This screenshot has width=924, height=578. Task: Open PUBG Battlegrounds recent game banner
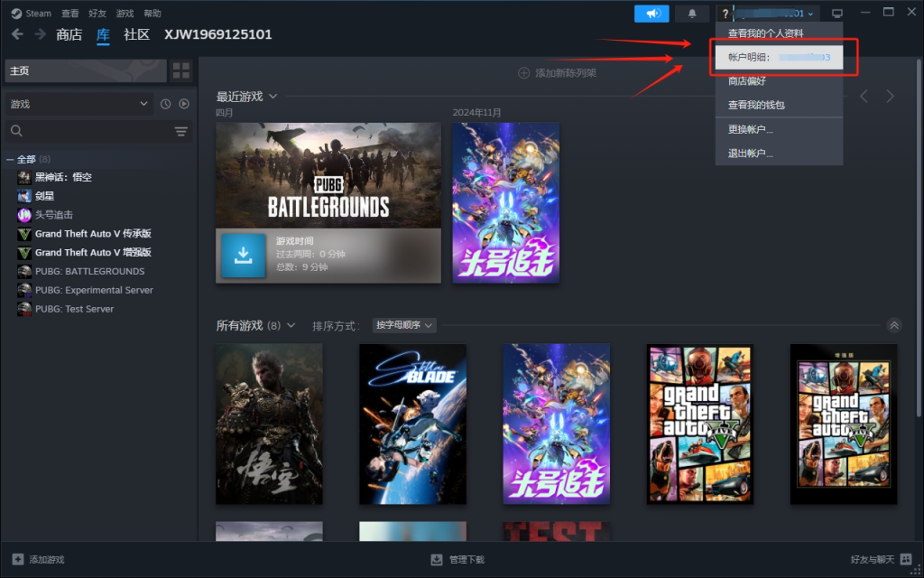(x=328, y=175)
